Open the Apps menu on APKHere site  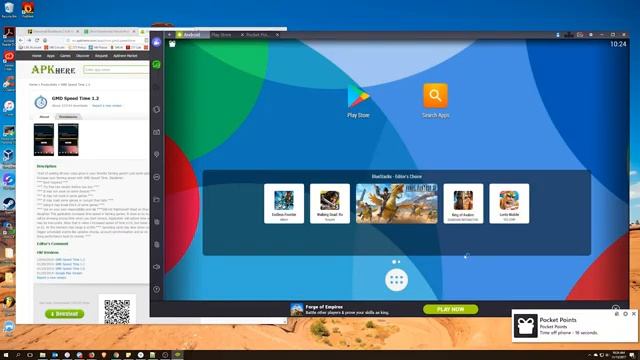click(51, 56)
